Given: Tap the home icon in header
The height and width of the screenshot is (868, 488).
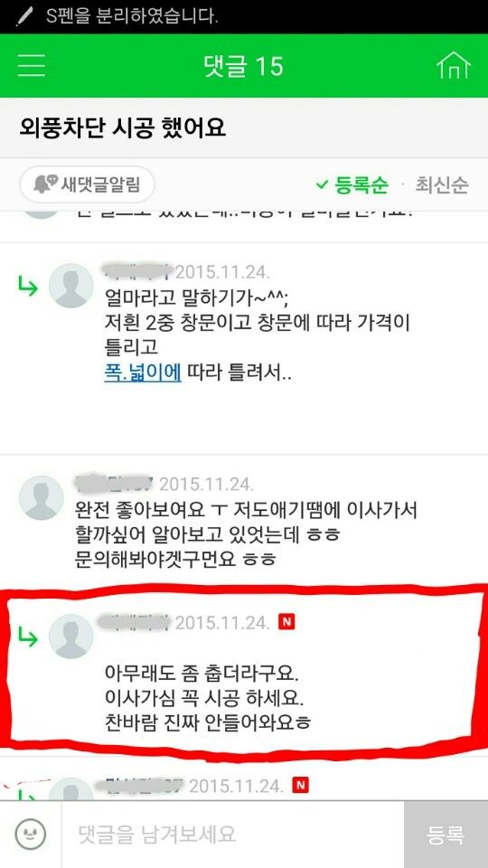Looking at the screenshot, I should click(453, 66).
